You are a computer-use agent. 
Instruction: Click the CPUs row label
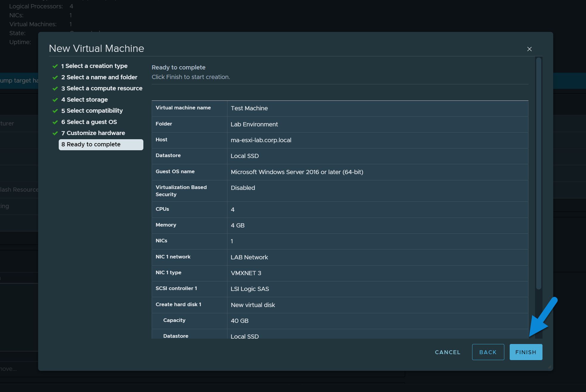coord(162,209)
